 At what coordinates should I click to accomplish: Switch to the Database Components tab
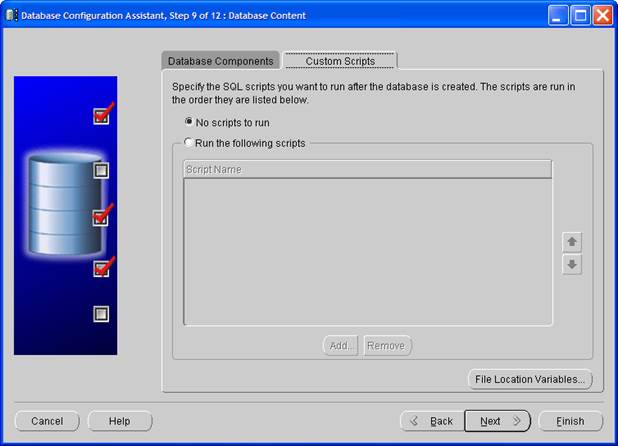[221, 61]
